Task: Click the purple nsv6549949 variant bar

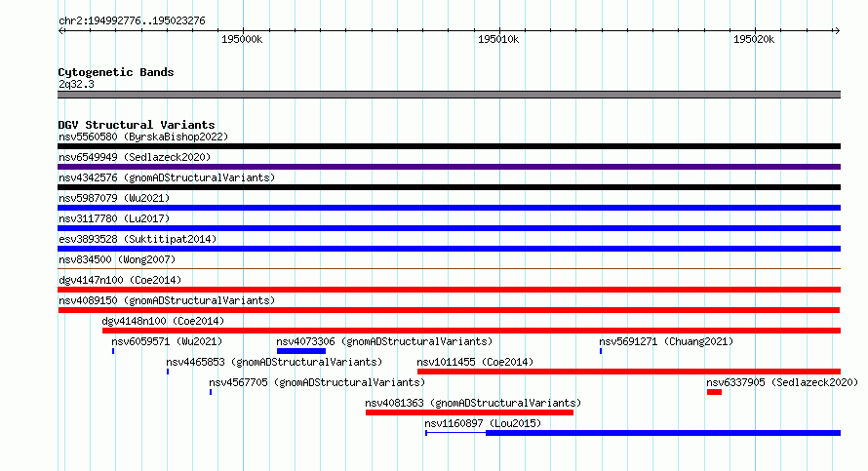Action: [449, 167]
